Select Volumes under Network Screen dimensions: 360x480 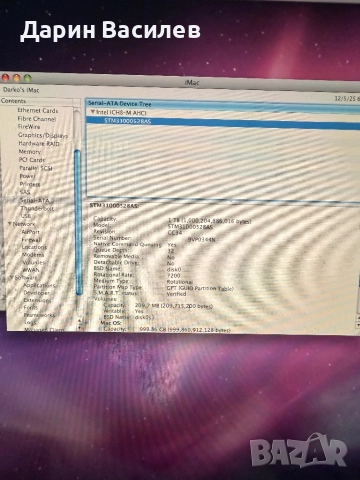coord(34,262)
